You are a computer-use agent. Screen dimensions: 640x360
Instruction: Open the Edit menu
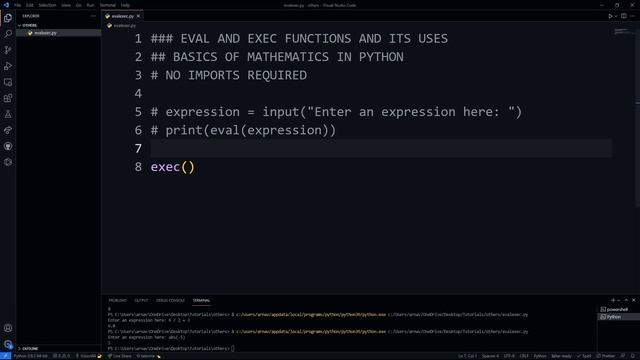point(29,5)
